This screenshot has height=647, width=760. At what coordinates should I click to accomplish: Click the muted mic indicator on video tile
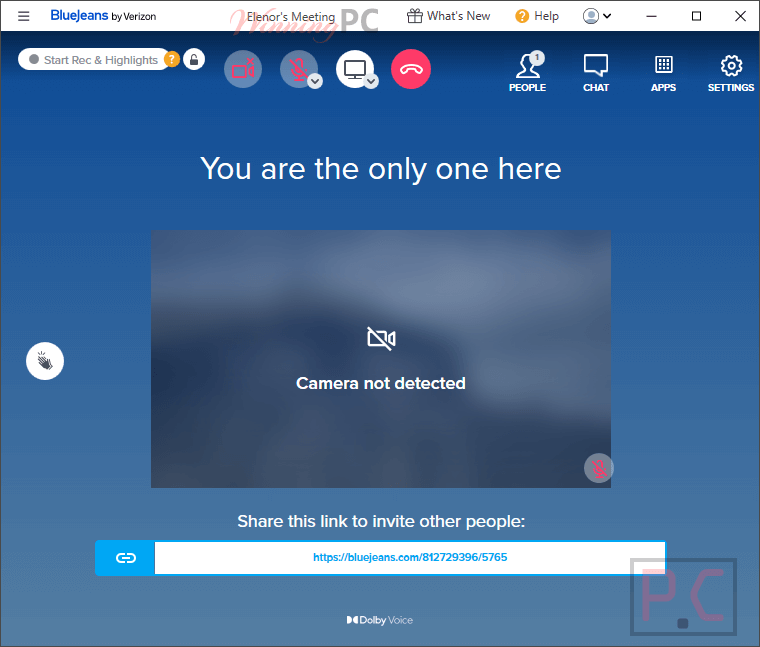599,468
